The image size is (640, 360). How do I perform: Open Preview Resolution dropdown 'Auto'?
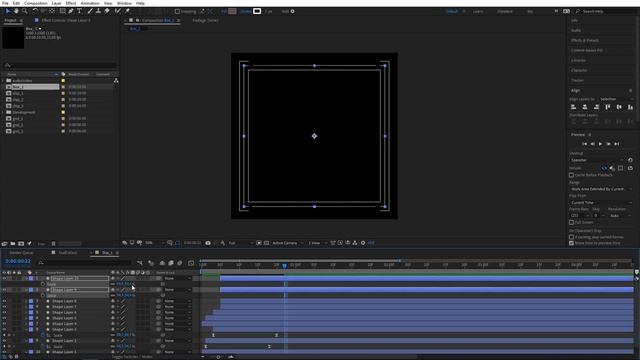[x=620, y=216]
